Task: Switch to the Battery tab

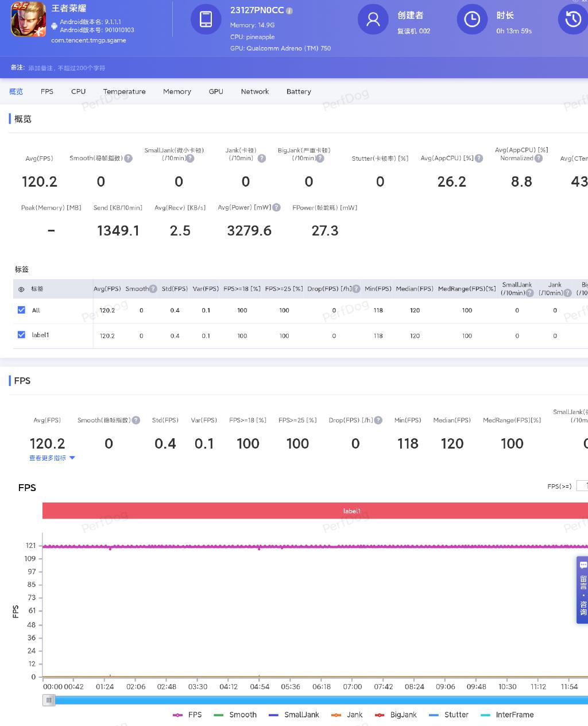Action: [x=299, y=91]
